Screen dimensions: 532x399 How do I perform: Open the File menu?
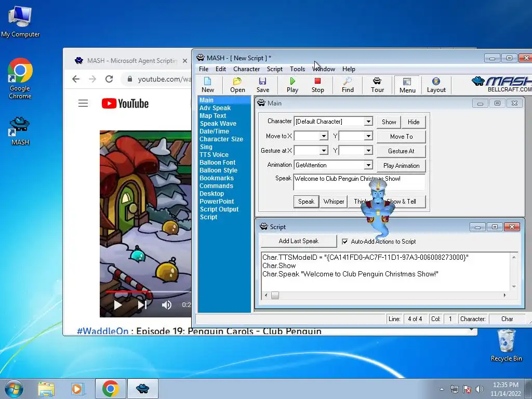(x=204, y=69)
